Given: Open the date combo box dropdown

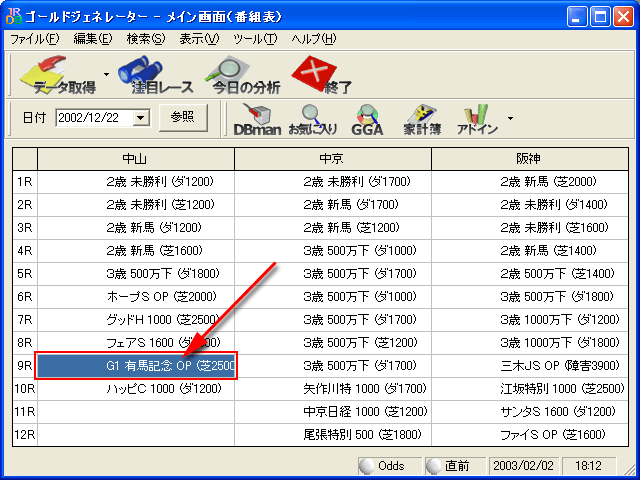Looking at the screenshot, I should pyautogui.click(x=140, y=118).
